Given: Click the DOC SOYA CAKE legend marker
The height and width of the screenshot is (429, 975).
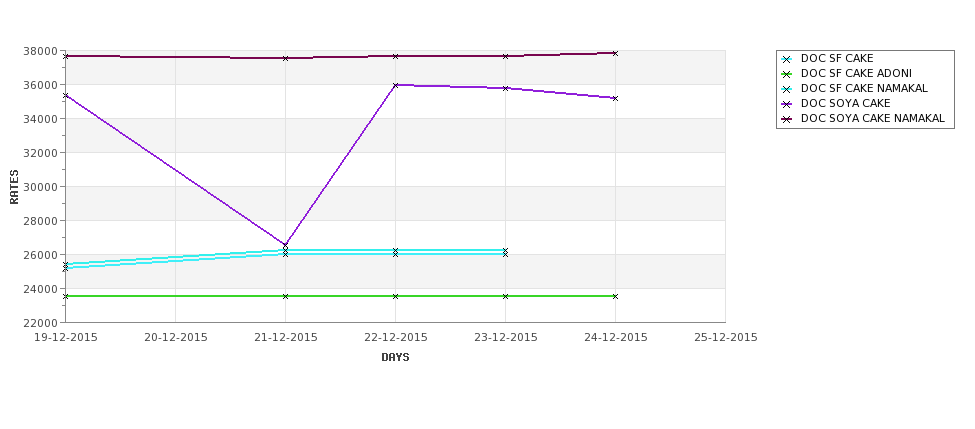Looking at the screenshot, I should tap(786, 104).
